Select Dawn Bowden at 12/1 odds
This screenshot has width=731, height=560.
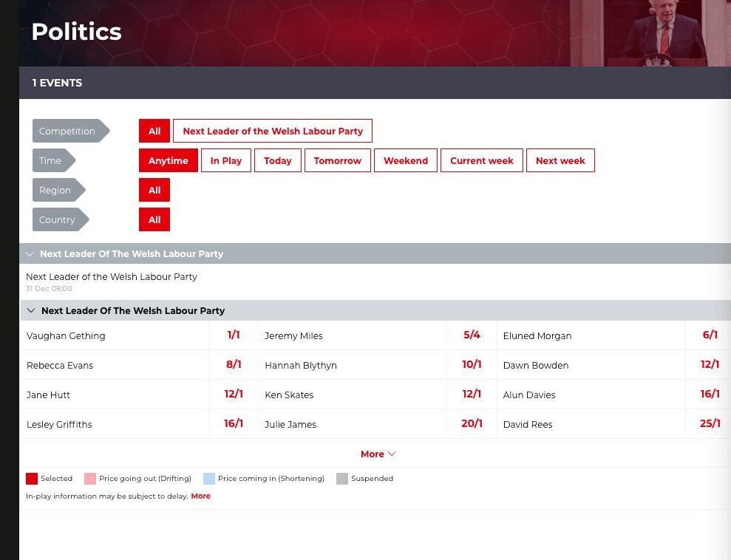pyautogui.click(x=710, y=364)
